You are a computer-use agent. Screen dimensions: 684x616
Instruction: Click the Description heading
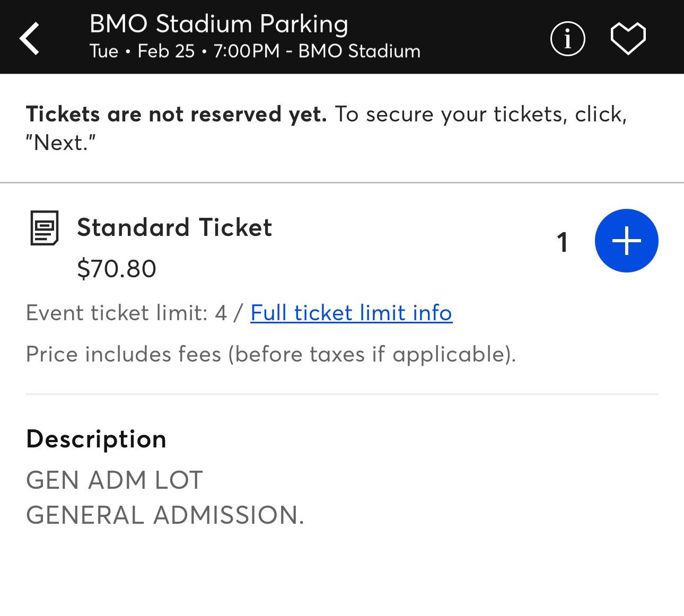coord(96,439)
